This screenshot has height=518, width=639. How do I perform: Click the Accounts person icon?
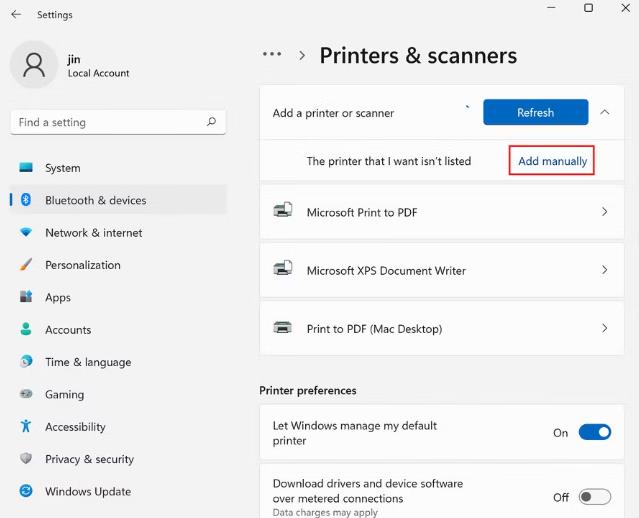[26, 329]
